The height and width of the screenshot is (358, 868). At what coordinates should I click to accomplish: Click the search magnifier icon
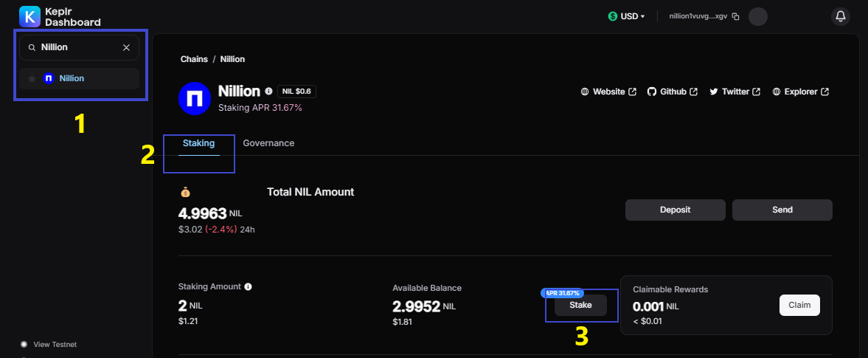tap(32, 48)
